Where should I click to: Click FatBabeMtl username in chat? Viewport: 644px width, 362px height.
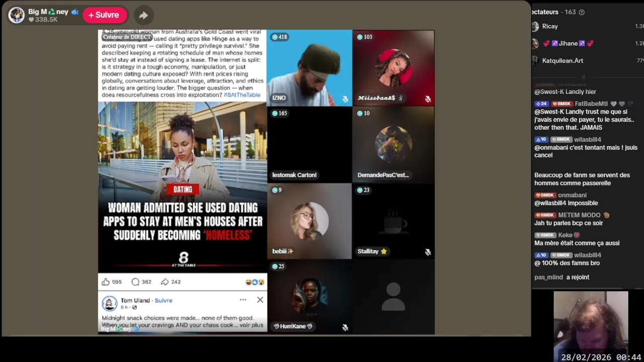pos(591,104)
